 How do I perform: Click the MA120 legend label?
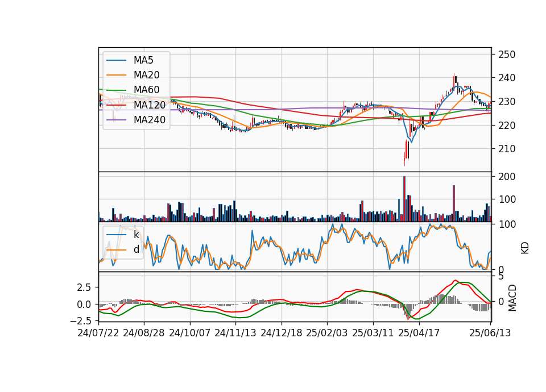pos(150,105)
